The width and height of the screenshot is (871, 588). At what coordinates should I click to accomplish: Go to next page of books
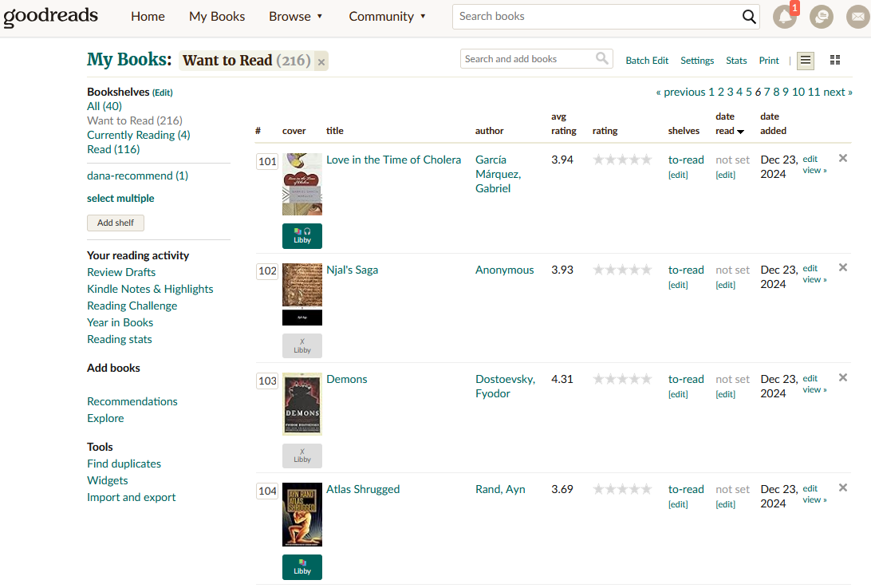[837, 93]
